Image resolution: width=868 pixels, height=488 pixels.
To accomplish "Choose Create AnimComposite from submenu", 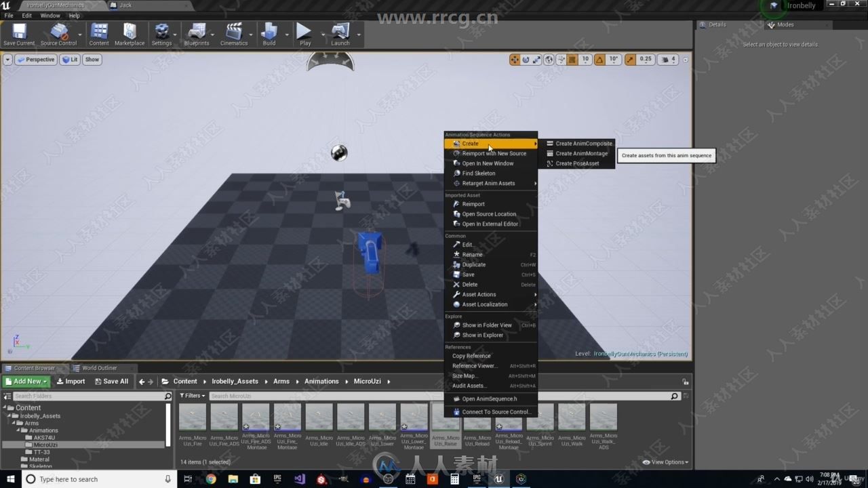I will pos(581,144).
